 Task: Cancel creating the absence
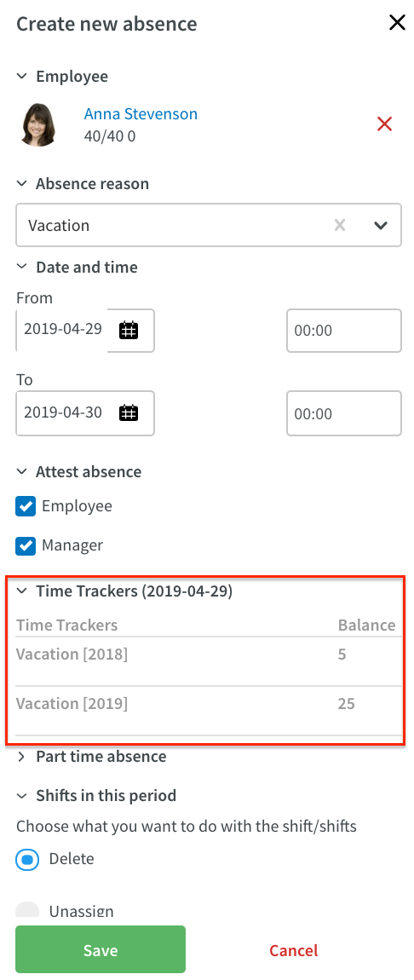tap(294, 950)
